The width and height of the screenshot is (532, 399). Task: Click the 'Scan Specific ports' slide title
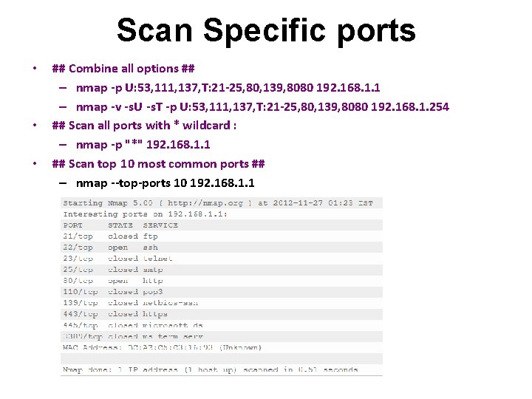tap(266, 31)
